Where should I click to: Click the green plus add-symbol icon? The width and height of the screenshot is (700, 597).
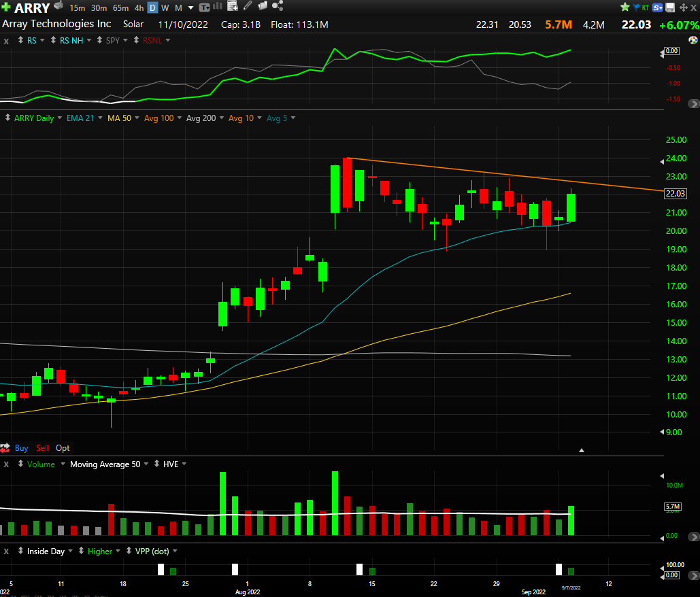click(6, 7)
